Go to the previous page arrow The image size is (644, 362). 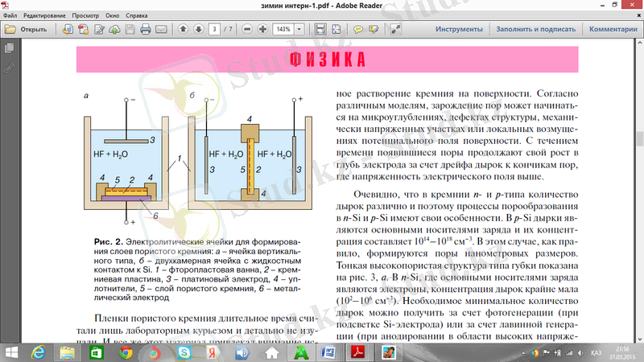(x=184, y=29)
